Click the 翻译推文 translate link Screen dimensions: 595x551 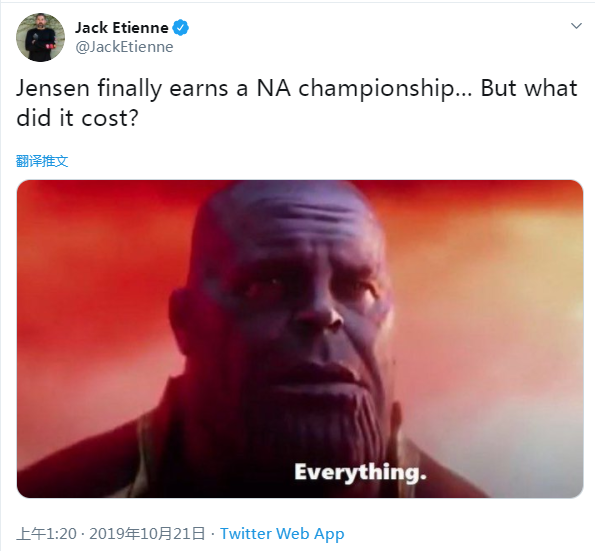42,161
